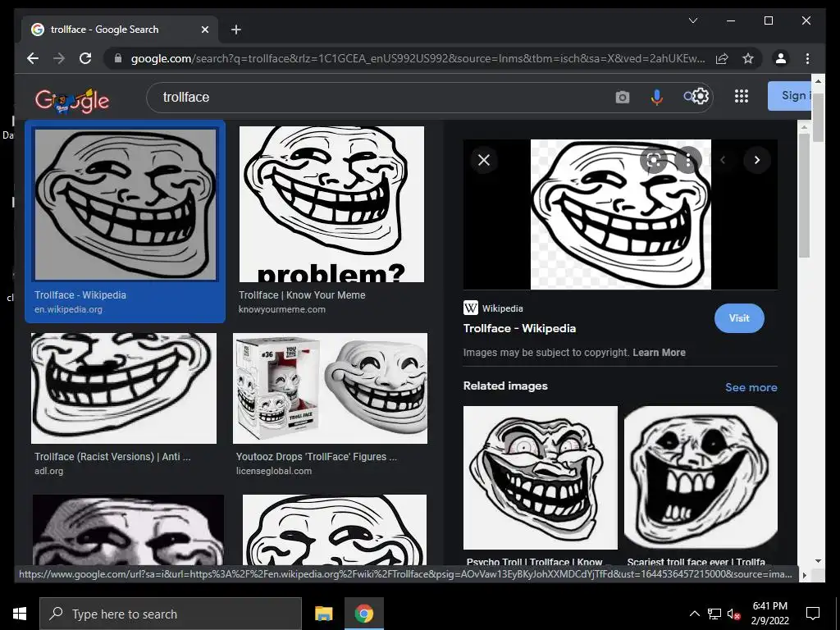Search by image using camera icon
840x630 pixels.
pos(622,97)
